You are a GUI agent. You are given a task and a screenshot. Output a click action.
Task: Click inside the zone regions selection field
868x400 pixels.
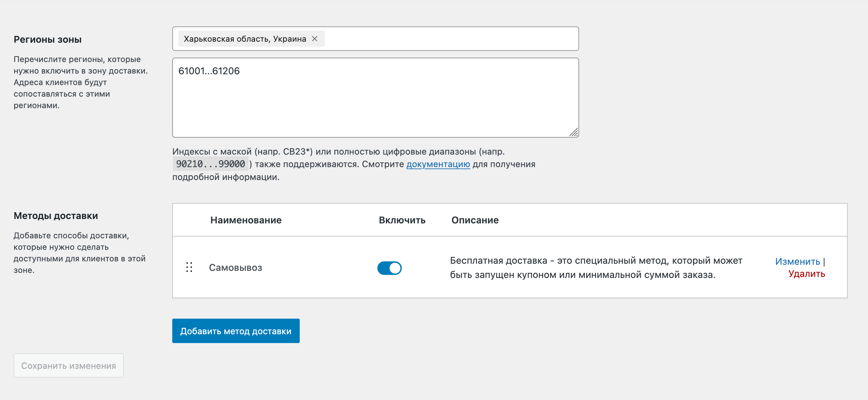451,39
